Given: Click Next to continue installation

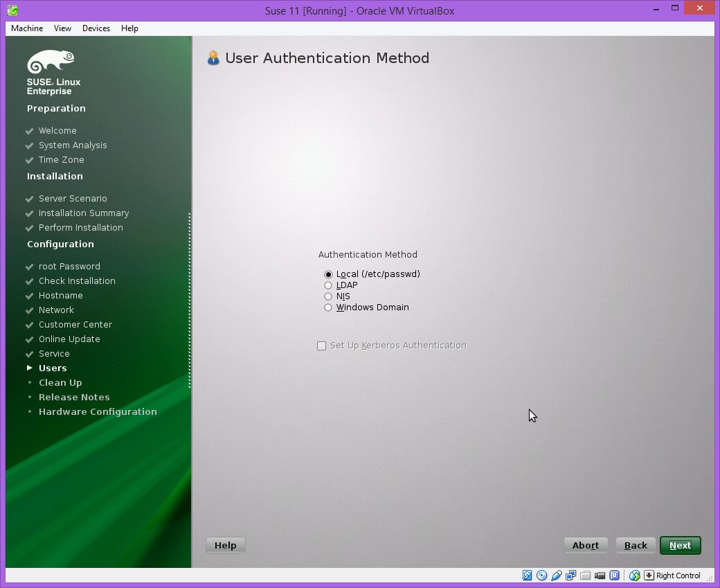Looking at the screenshot, I should click(x=681, y=545).
